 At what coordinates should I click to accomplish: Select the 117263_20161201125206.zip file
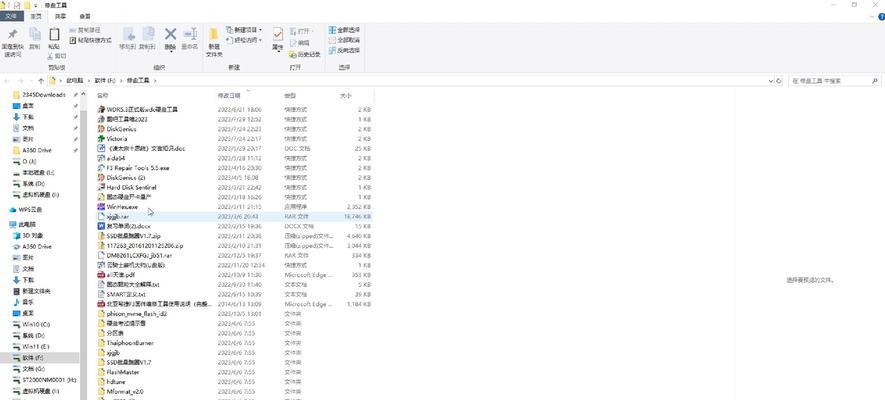[x=234, y=246]
